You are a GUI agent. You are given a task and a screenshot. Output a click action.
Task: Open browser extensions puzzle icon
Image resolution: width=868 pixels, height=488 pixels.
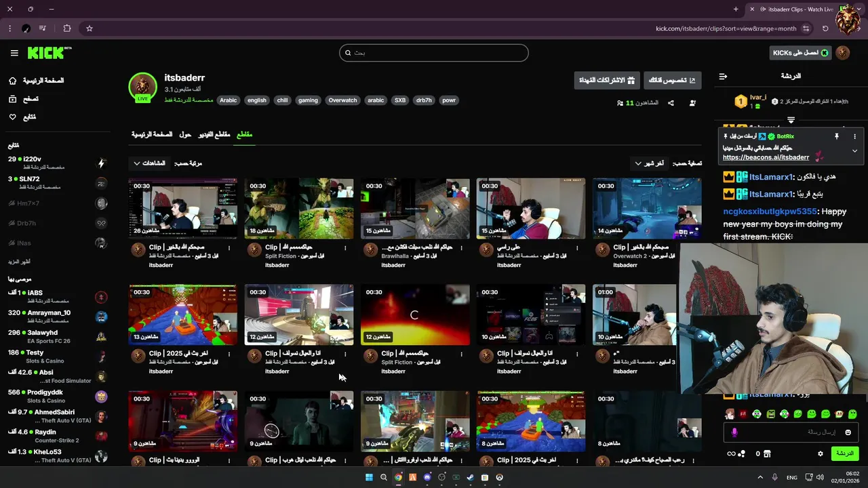tap(67, 28)
